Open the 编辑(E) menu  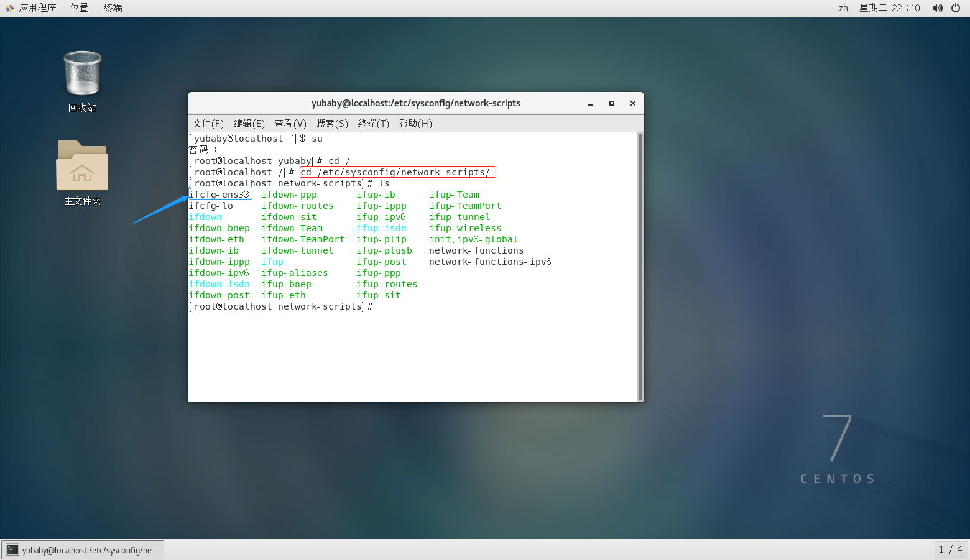249,123
